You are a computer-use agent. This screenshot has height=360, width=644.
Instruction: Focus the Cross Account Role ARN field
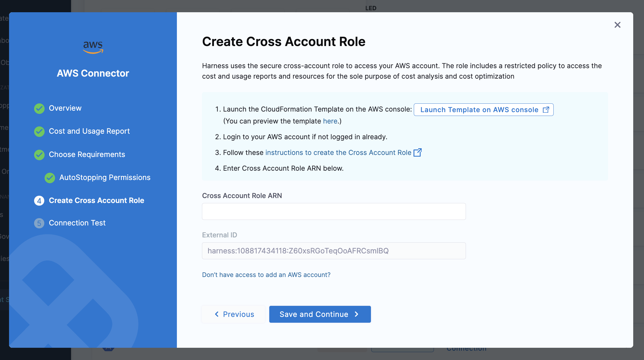pos(334,211)
